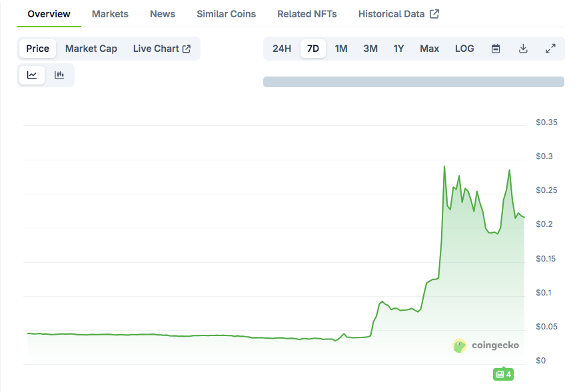
Task: Open Live Chart in new window
Action: click(162, 49)
